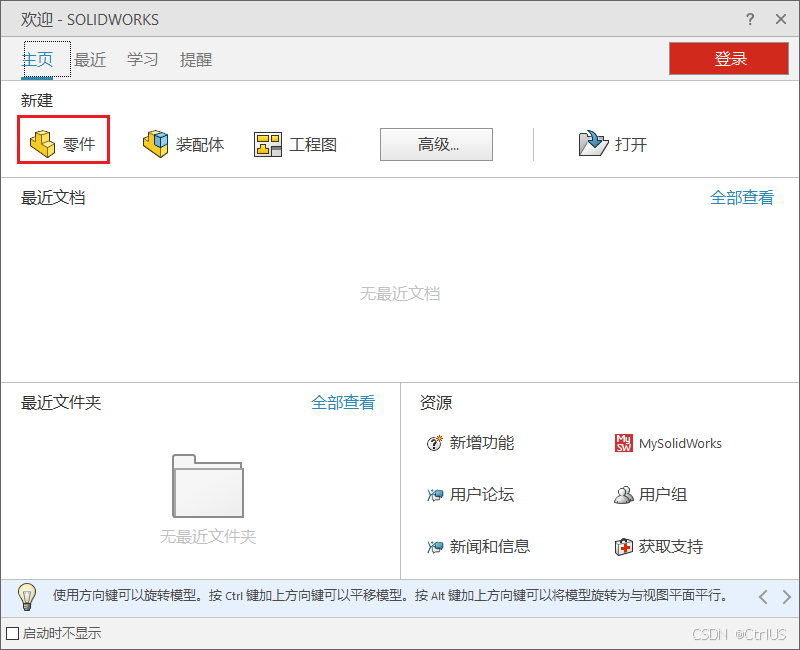Click the 打开 label text
Screen dimensions: 800x650
(631, 144)
